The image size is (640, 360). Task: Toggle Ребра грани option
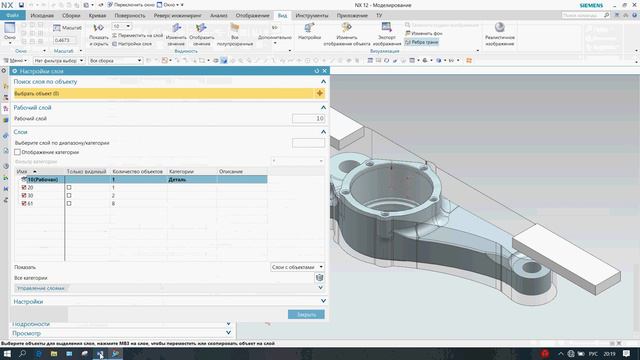pyautogui.click(x=422, y=42)
